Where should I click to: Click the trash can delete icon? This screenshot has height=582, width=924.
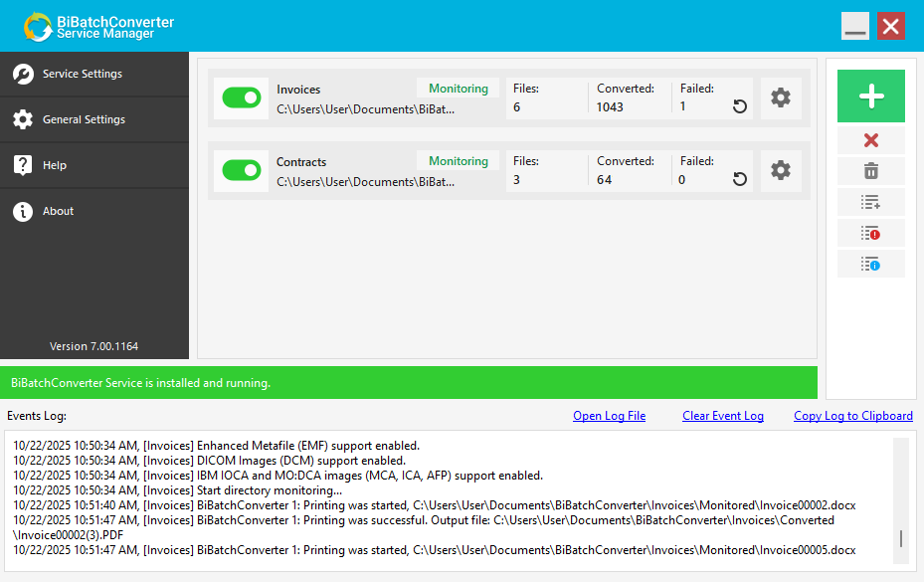[x=870, y=171]
